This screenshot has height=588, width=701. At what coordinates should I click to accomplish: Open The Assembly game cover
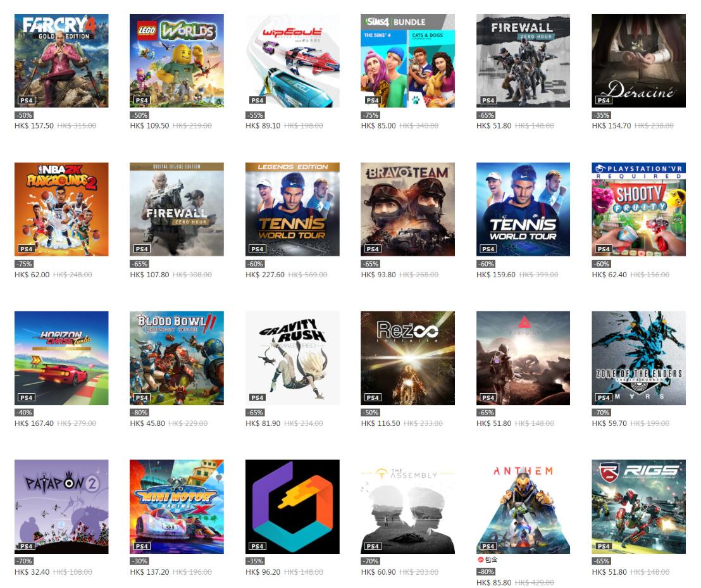407,506
